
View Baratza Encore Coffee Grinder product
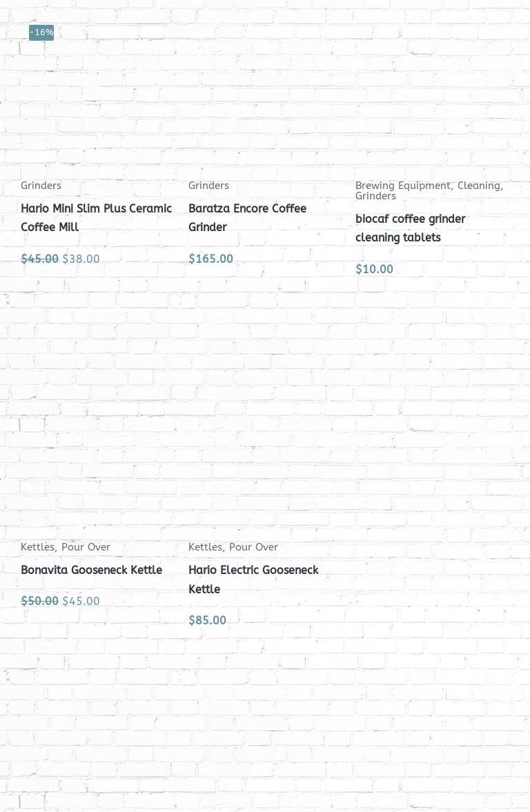click(247, 218)
